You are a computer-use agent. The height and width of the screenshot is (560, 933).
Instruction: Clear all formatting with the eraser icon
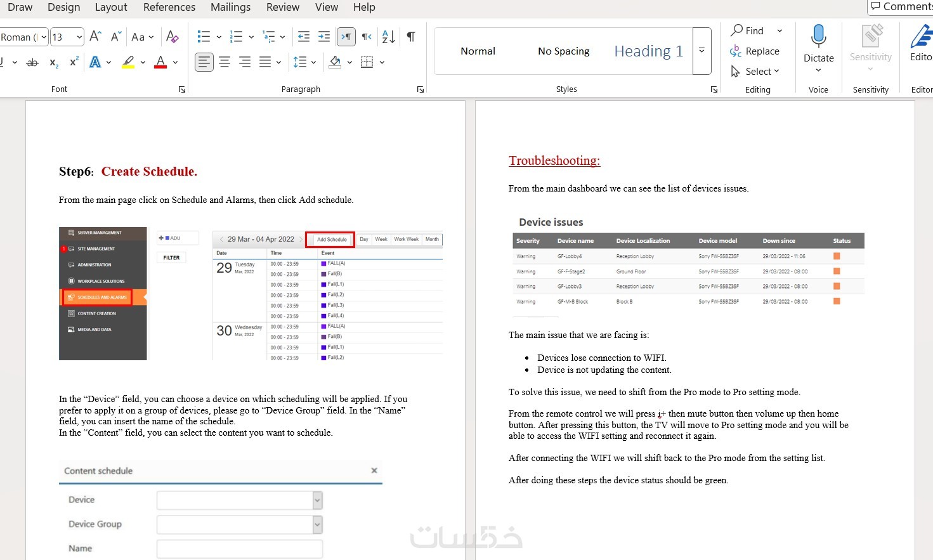coord(172,37)
